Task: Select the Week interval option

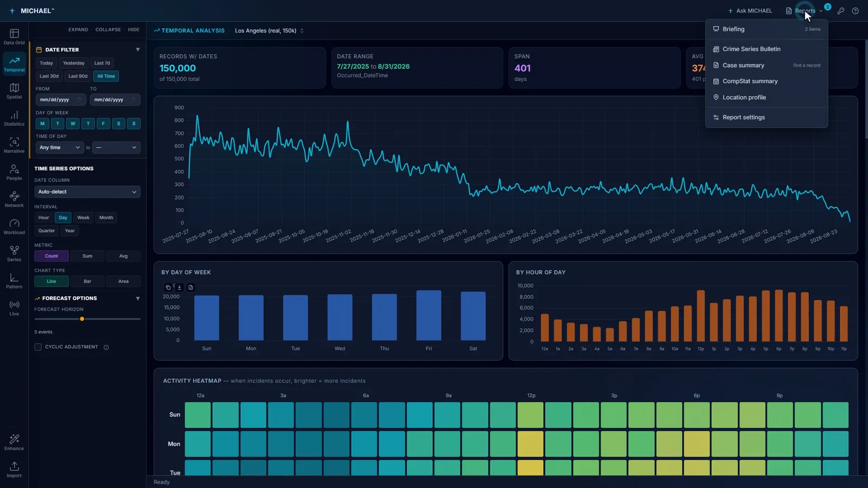Action: point(83,217)
